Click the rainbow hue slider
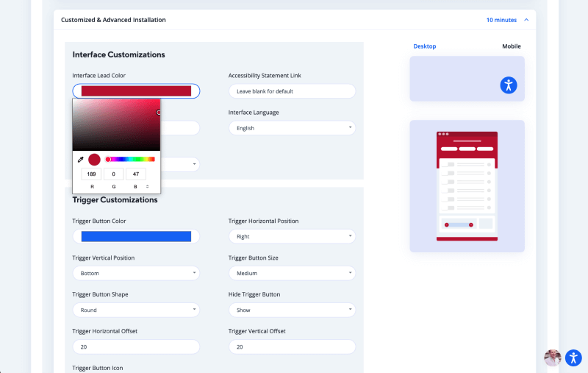Screen dimensions: 588x373 pyautogui.click(x=131, y=159)
